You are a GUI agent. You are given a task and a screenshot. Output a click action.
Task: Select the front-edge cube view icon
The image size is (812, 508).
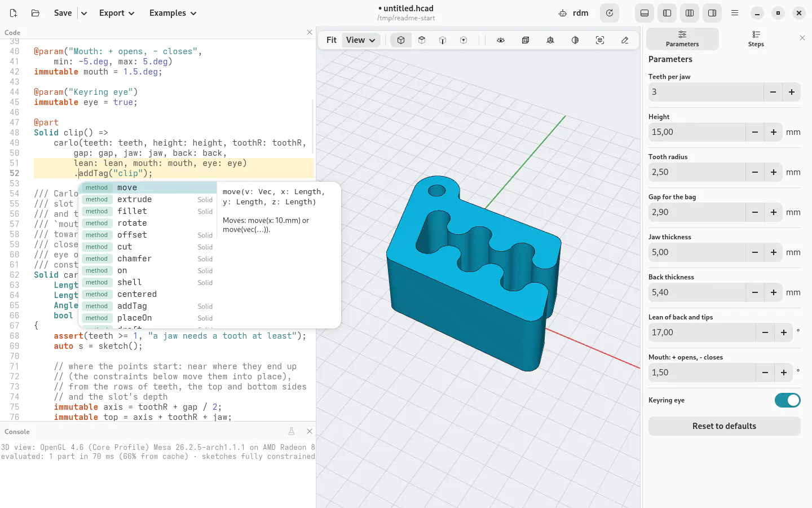pos(443,40)
